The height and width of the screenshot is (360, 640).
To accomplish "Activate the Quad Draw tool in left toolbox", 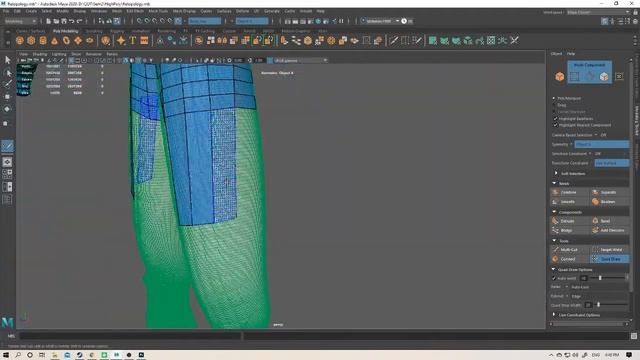I will point(7,146).
